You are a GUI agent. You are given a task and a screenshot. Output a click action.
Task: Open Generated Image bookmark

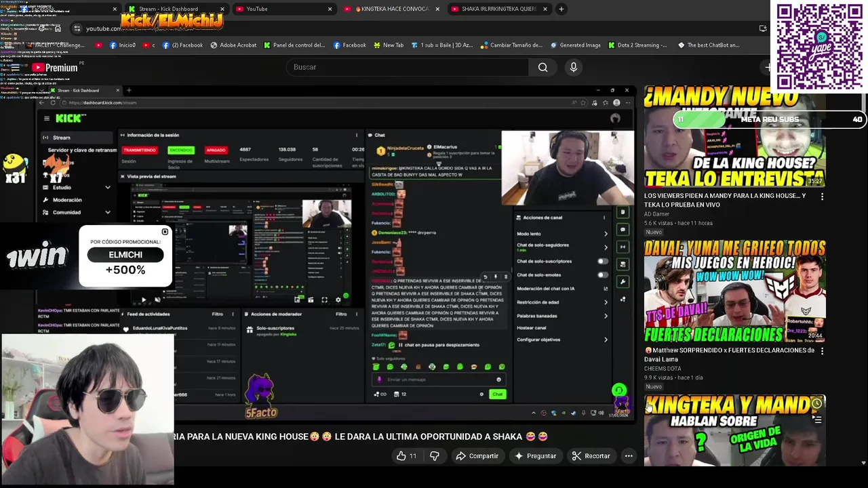pyautogui.click(x=576, y=45)
